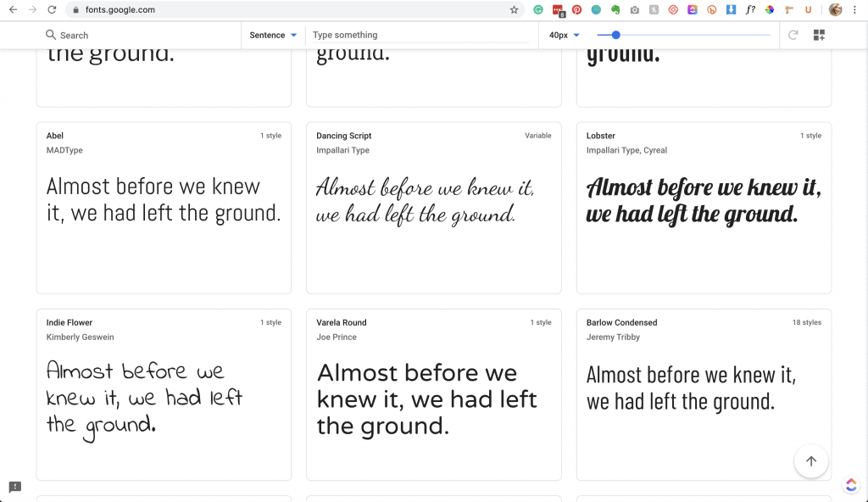Go forward in browser history
Viewport: 868px width, 502px height.
(x=33, y=9)
